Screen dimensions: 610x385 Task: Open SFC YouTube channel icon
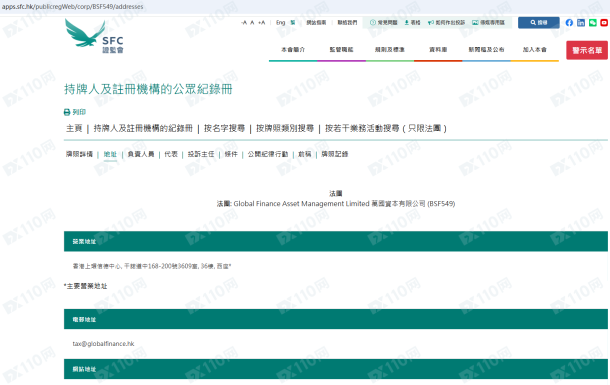tap(604, 23)
